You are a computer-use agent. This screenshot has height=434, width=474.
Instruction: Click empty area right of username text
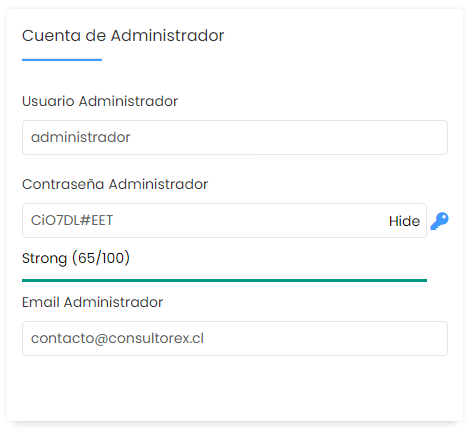tap(287, 137)
